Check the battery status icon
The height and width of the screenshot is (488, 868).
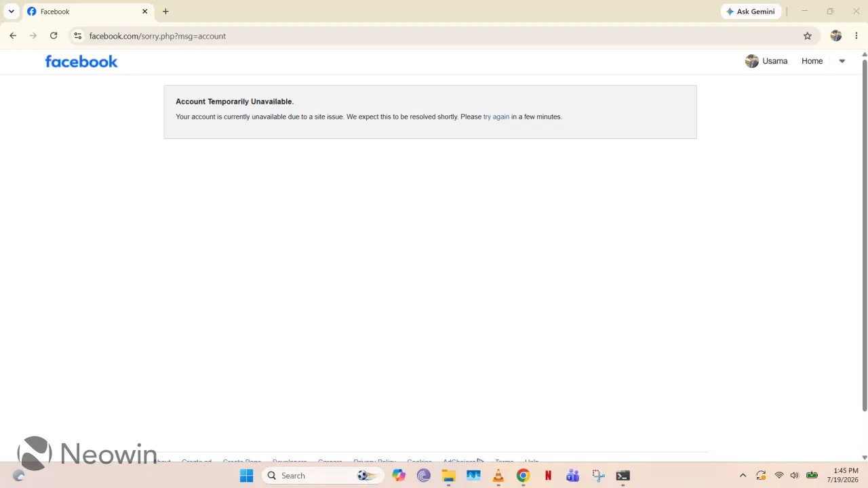pyautogui.click(x=812, y=476)
